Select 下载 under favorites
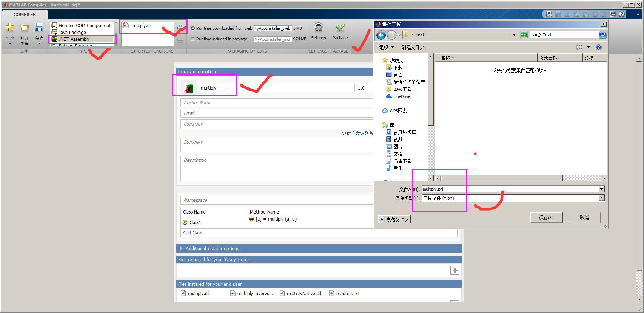This screenshot has height=313, width=644. pyautogui.click(x=394, y=68)
